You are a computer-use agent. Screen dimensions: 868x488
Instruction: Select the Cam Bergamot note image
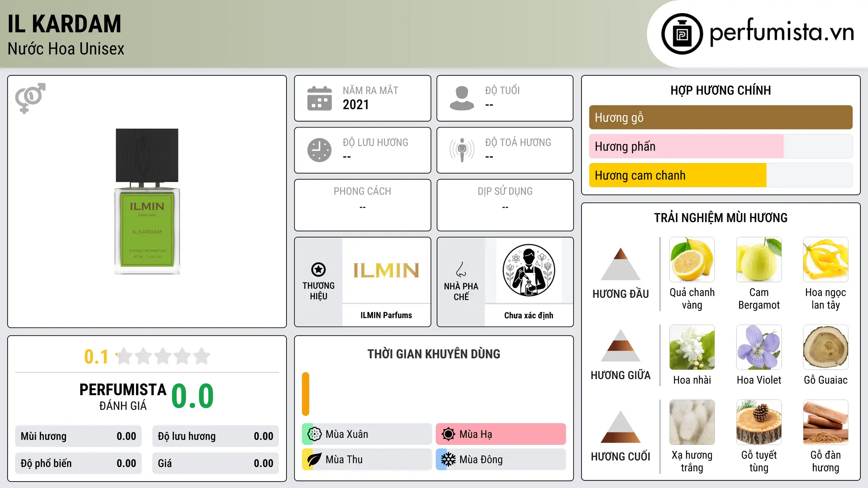click(x=759, y=260)
